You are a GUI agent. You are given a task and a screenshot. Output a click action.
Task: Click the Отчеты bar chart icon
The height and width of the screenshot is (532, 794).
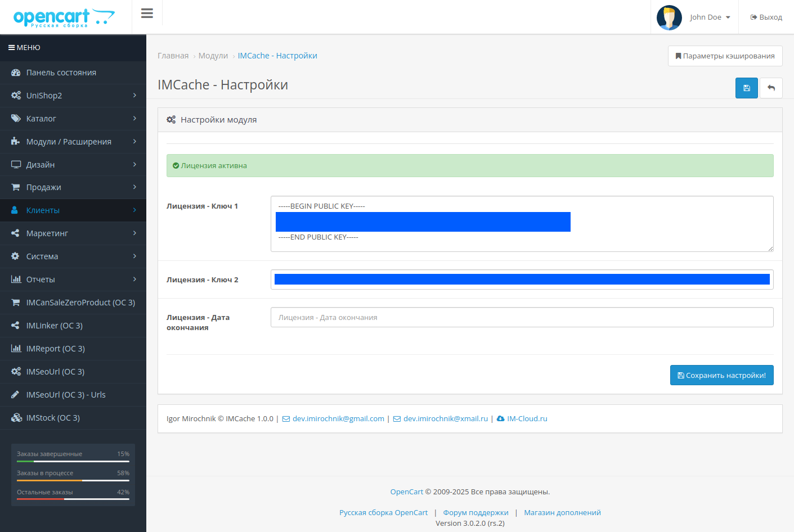pyautogui.click(x=16, y=279)
